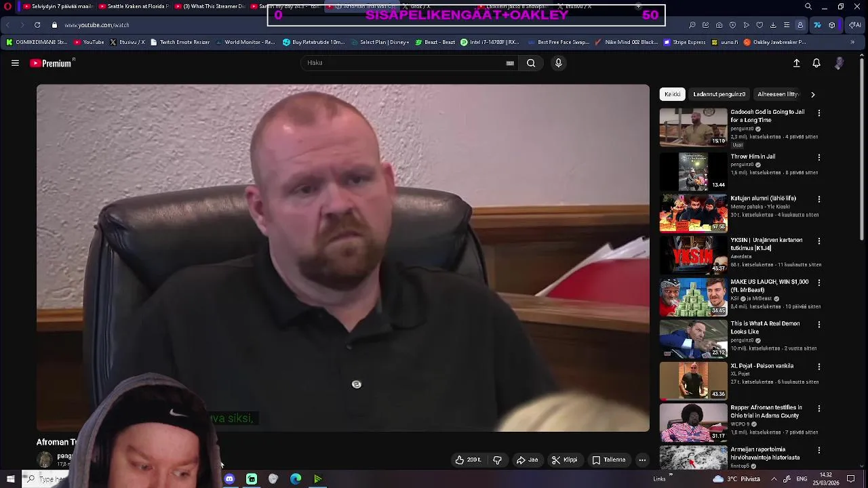Open the upload/create video icon

[797, 63]
